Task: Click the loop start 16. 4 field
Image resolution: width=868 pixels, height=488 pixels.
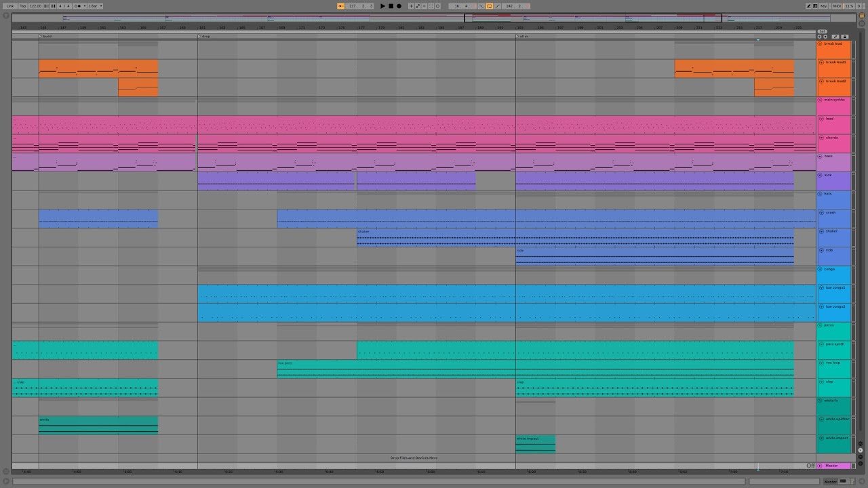Action: coord(462,6)
